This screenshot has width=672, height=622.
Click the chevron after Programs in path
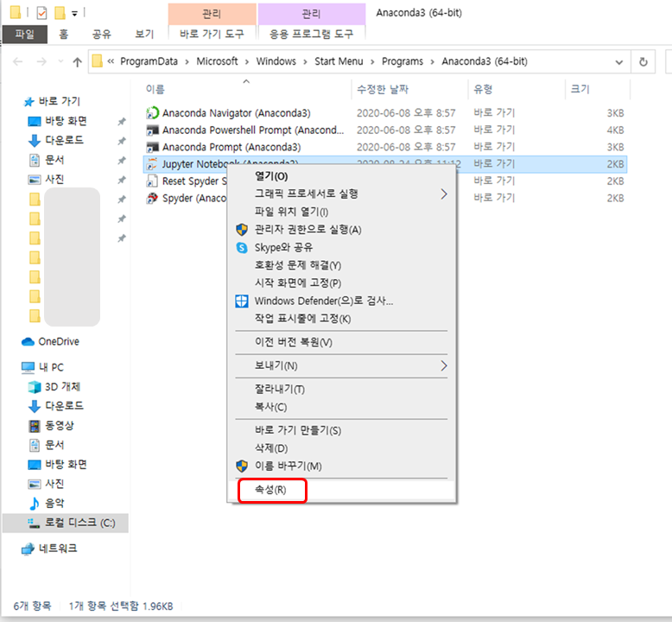point(433,62)
